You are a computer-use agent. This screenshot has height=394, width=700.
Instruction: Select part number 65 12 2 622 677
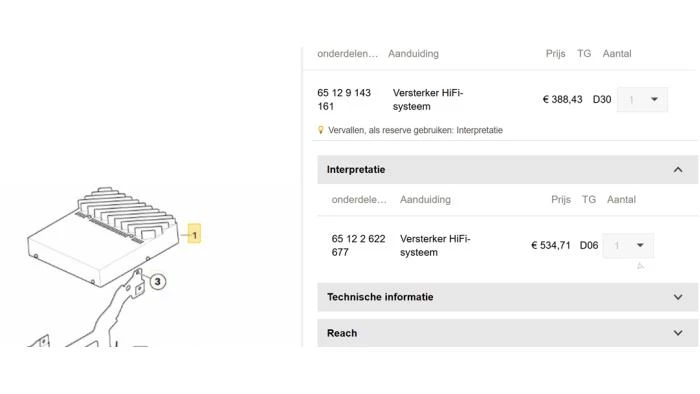point(358,245)
